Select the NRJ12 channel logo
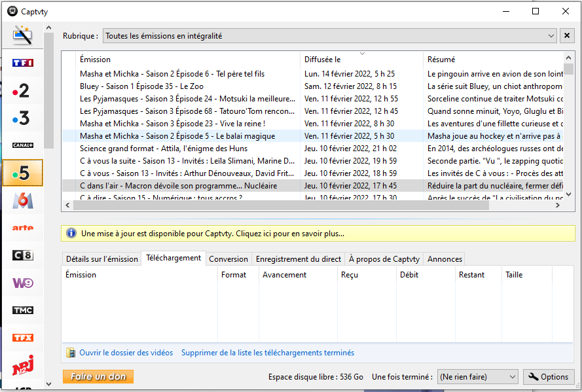582x392 pixels. click(23, 365)
